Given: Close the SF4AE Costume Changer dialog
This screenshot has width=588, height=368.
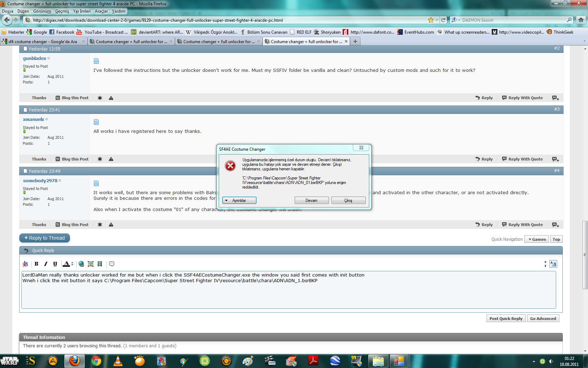Looking at the screenshot, I should tap(361, 148).
